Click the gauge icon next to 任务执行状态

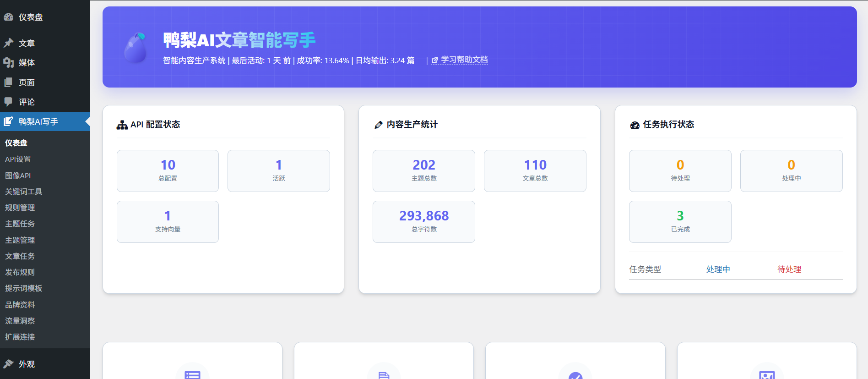(x=635, y=125)
